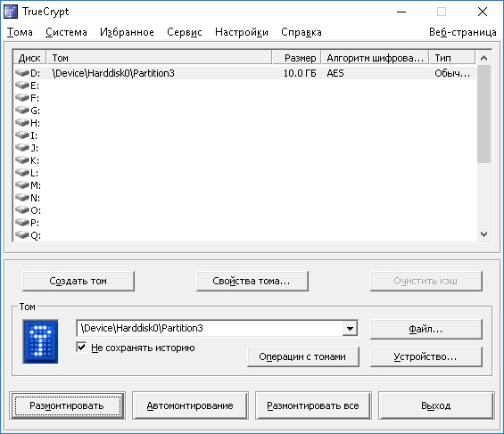Open the Операции с томами menu button
Screen dimensions: 504x434
(x=302, y=356)
